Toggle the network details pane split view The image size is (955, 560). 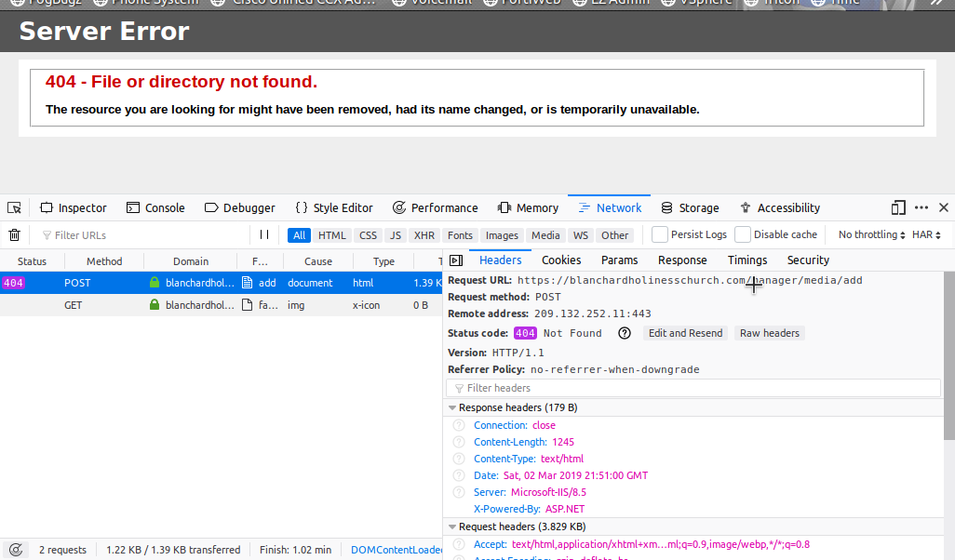pyautogui.click(x=455, y=260)
